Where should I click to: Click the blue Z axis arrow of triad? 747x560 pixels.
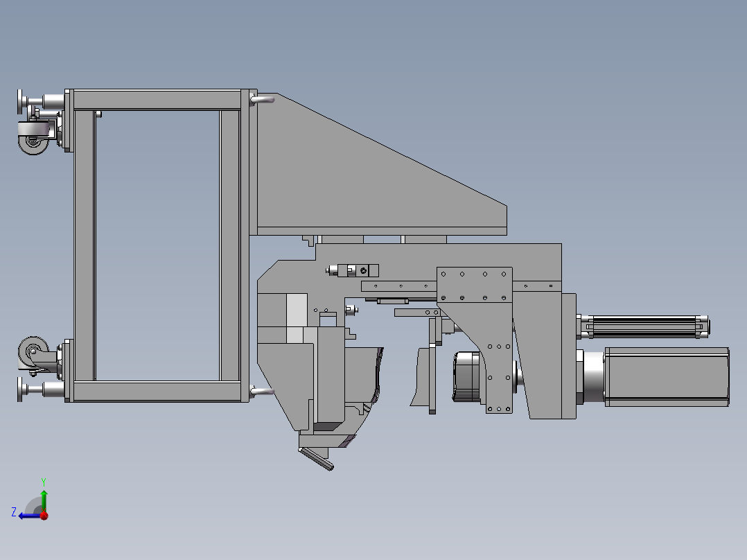pos(25,515)
